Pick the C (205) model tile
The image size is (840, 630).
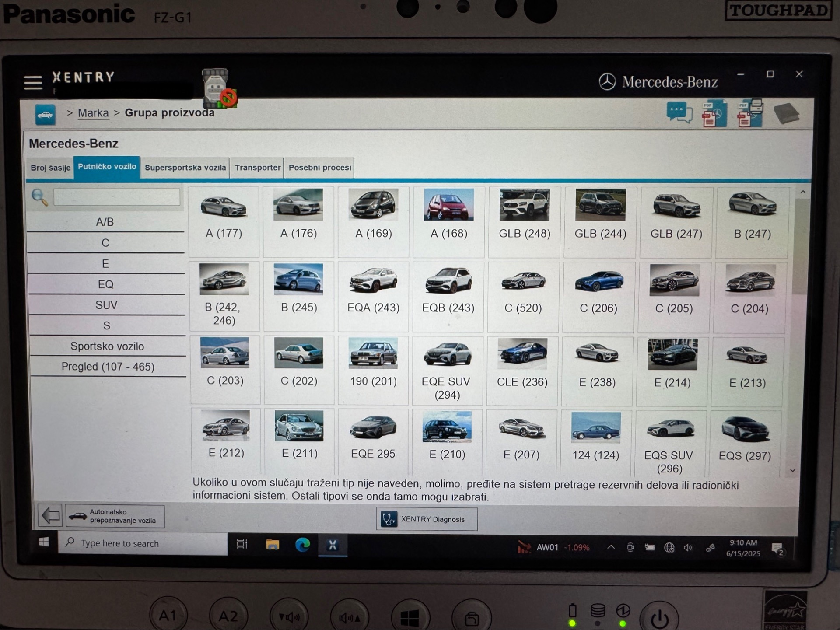674,297
